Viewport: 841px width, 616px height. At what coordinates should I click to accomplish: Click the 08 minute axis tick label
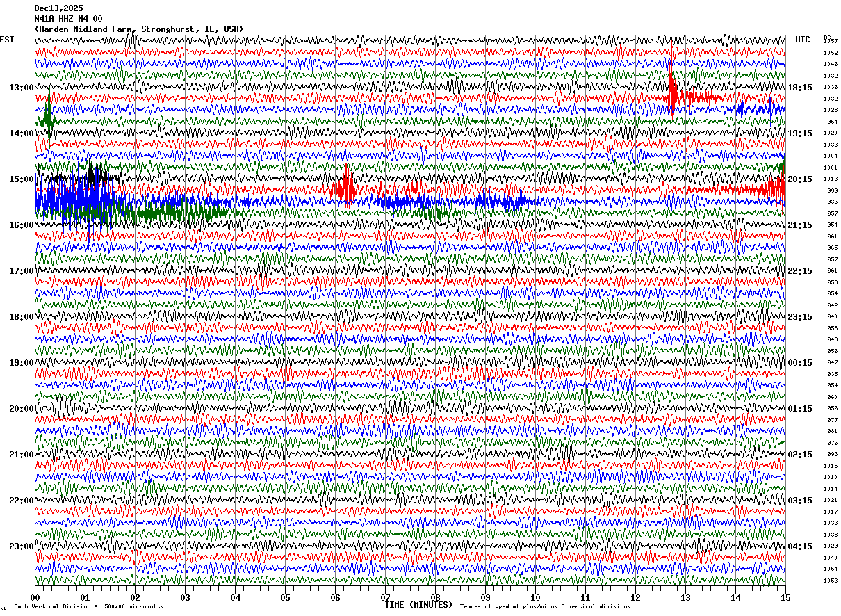435,597
